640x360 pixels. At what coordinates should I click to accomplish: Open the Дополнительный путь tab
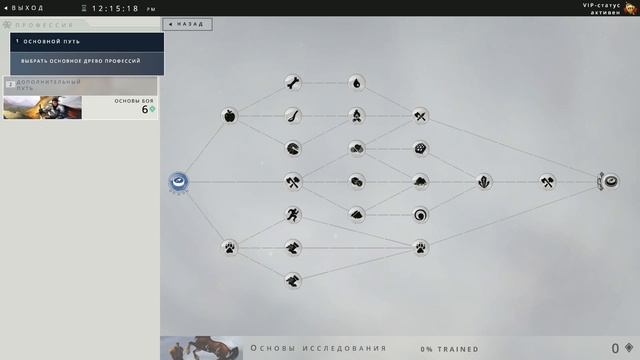tap(80, 85)
